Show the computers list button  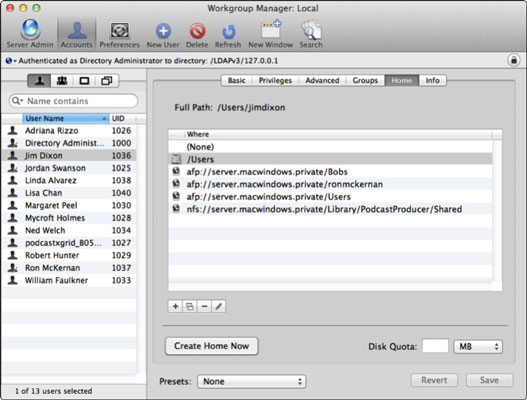(x=84, y=81)
